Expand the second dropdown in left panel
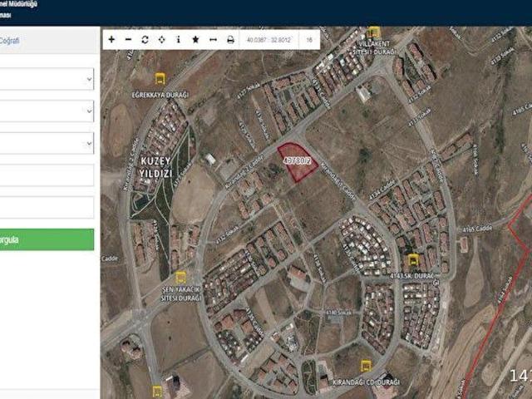Image resolution: width=532 pixels, height=399 pixels. pyautogui.click(x=47, y=111)
